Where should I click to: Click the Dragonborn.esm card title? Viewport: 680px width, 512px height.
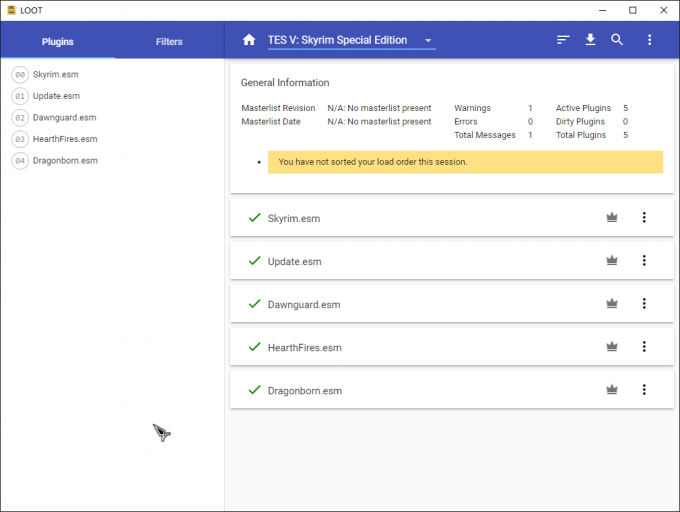click(305, 391)
